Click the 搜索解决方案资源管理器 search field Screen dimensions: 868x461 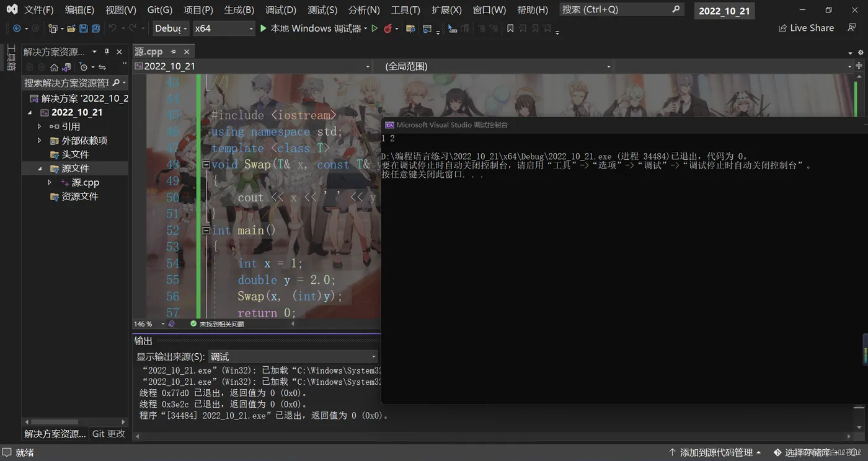coord(75,83)
